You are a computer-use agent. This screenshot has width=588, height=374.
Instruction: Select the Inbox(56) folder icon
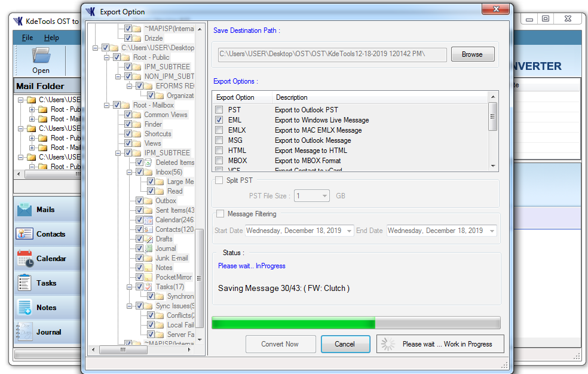pyautogui.click(x=149, y=172)
